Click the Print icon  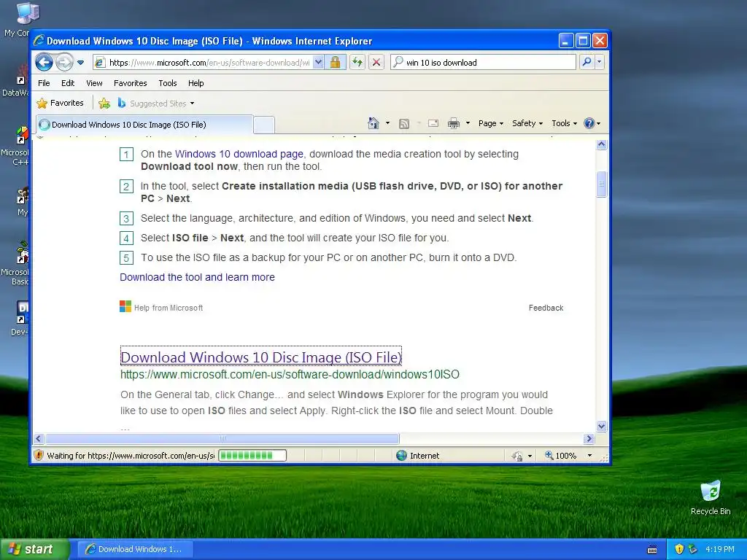click(454, 123)
